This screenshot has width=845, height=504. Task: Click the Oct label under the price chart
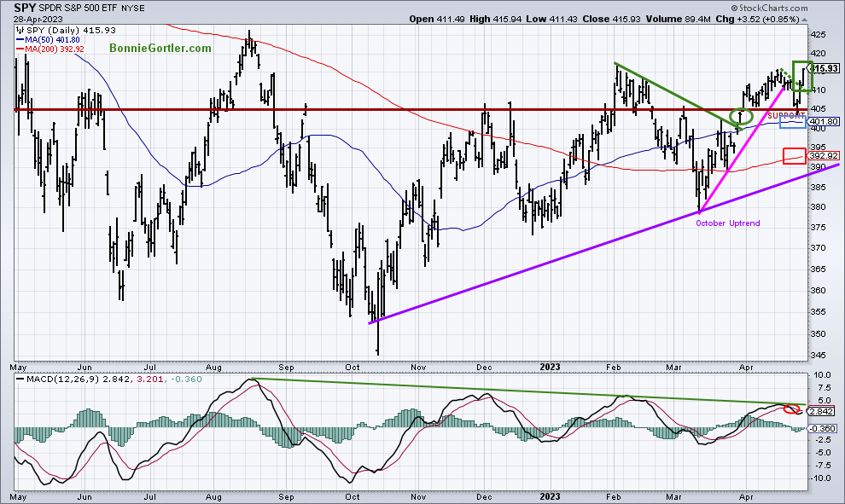coord(353,368)
